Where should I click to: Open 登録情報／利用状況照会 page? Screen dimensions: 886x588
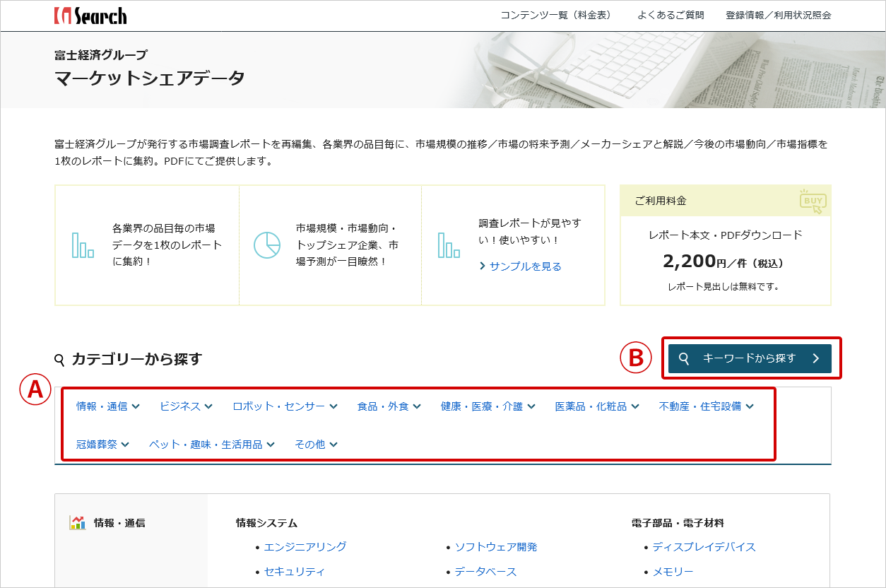pyautogui.click(x=778, y=16)
